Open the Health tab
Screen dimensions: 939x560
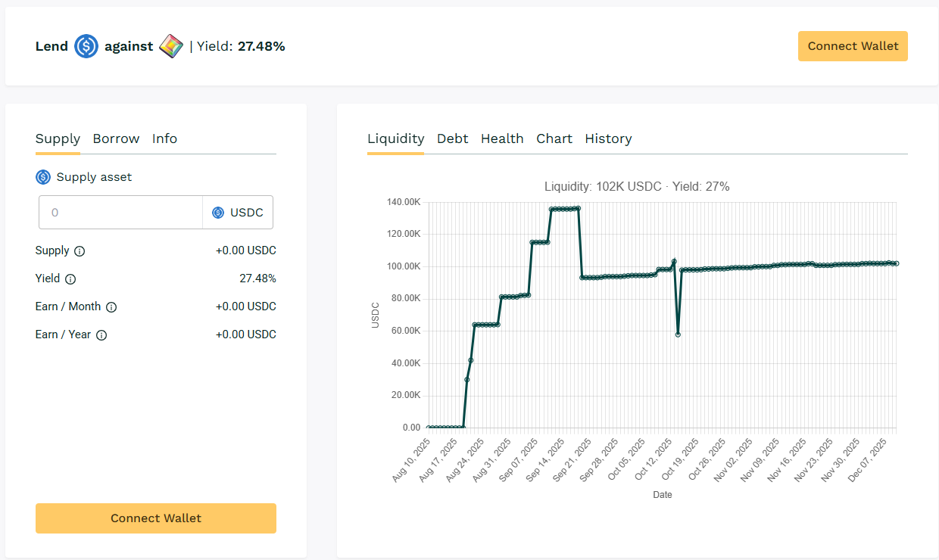[502, 138]
